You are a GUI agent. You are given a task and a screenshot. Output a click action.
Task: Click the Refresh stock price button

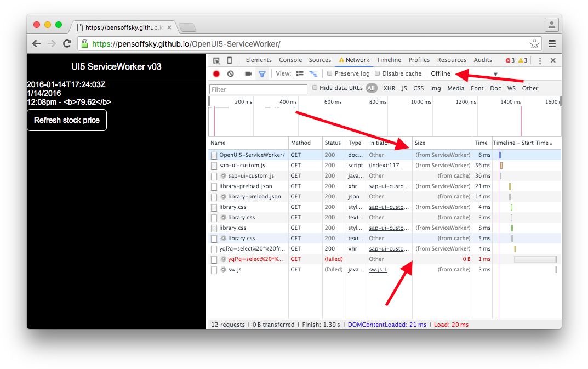(66, 120)
